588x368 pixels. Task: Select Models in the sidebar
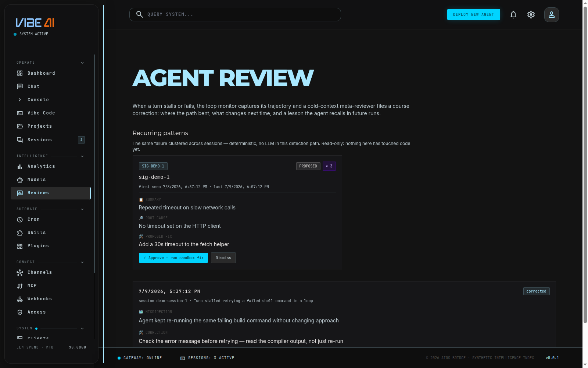(x=51, y=180)
